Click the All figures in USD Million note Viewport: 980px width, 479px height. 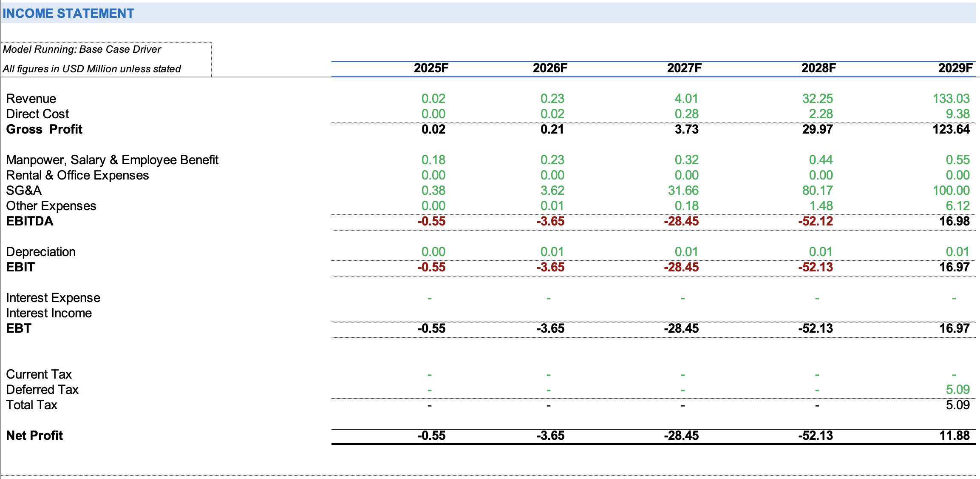click(x=92, y=69)
